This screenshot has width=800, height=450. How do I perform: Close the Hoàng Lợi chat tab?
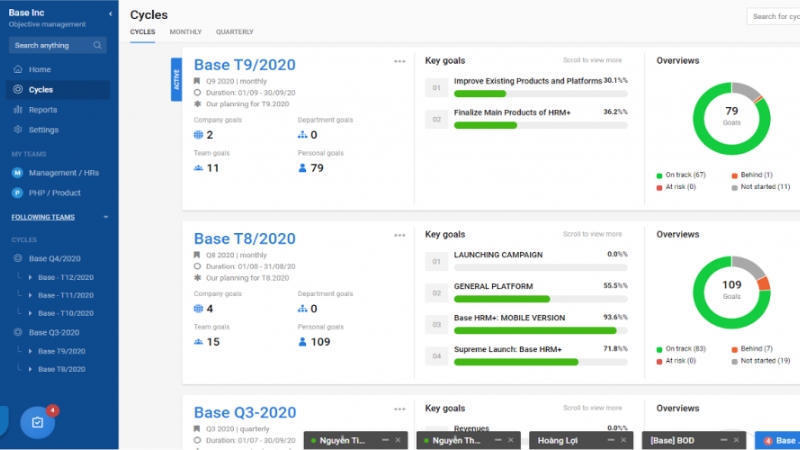tap(623, 440)
